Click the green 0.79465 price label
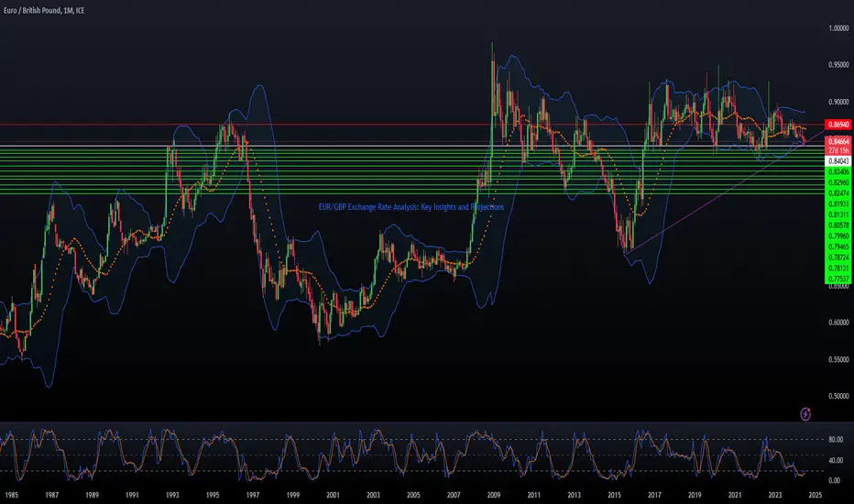This screenshot has width=854, height=504. pyautogui.click(x=838, y=247)
